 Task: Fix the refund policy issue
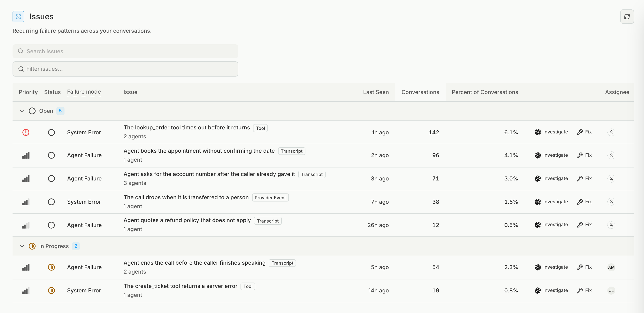584,225
